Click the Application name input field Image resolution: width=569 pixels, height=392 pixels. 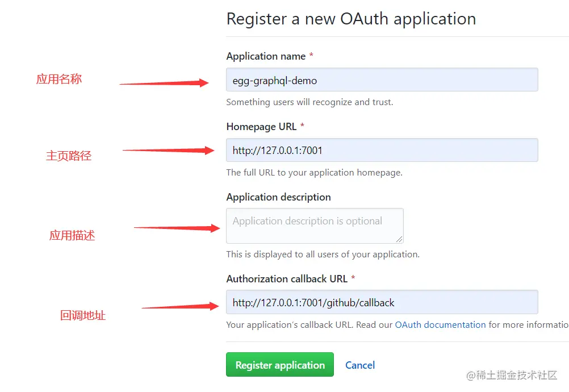[382, 80]
